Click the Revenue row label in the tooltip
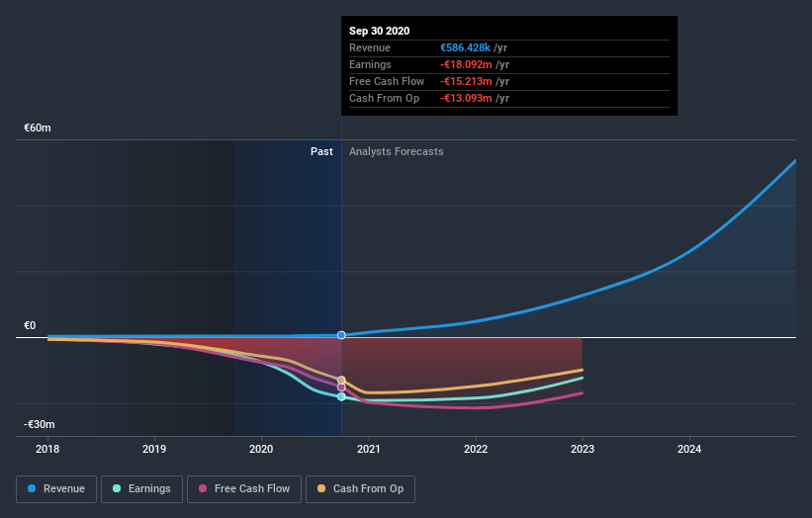 coord(370,47)
